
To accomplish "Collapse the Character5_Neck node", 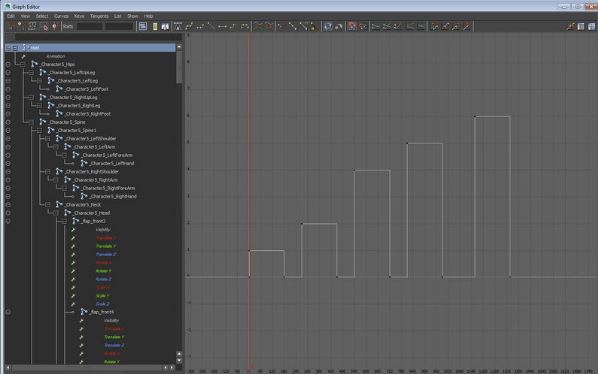I will (48, 205).
